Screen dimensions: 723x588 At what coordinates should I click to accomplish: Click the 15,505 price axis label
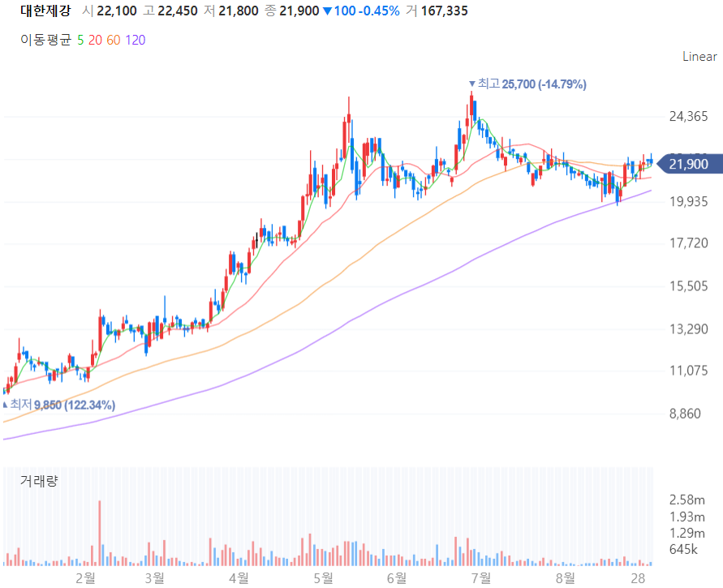pos(688,286)
